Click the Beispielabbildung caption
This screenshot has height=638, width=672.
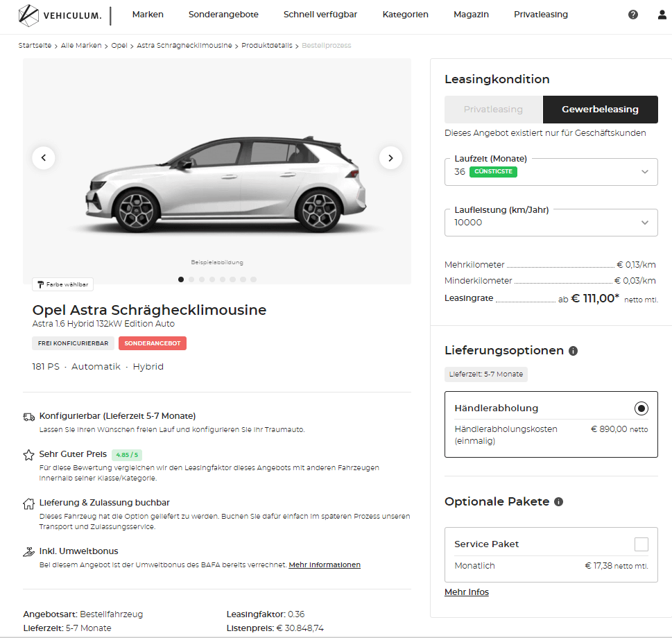click(x=217, y=262)
